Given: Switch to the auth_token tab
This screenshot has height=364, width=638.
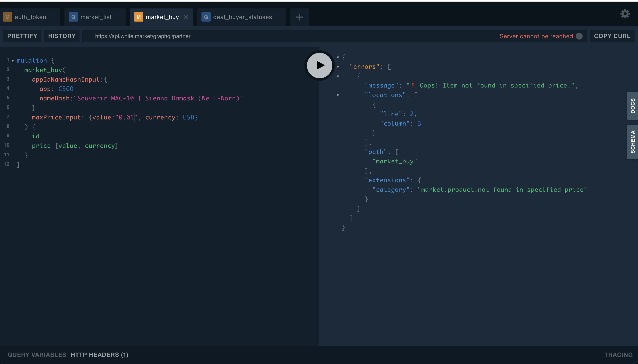Looking at the screenshot, I should tap(30, 17).
